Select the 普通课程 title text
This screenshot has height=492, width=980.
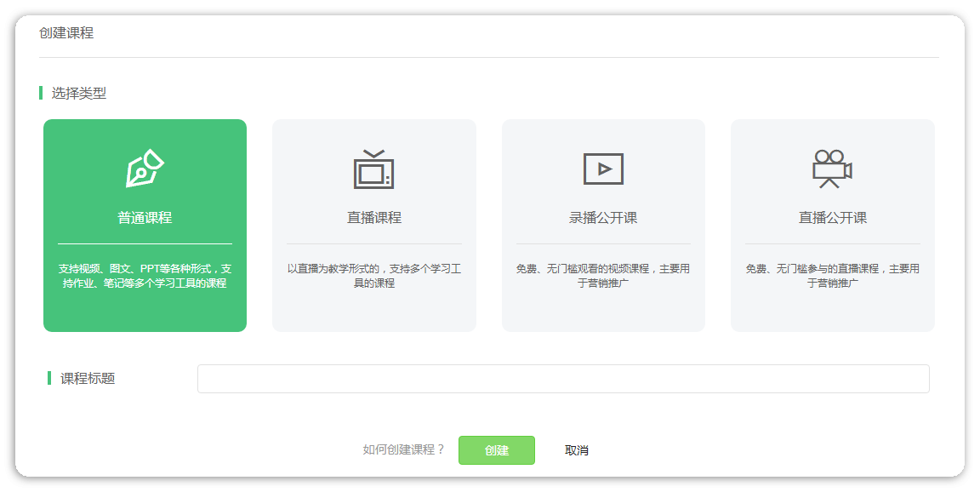tap(145, 218)
